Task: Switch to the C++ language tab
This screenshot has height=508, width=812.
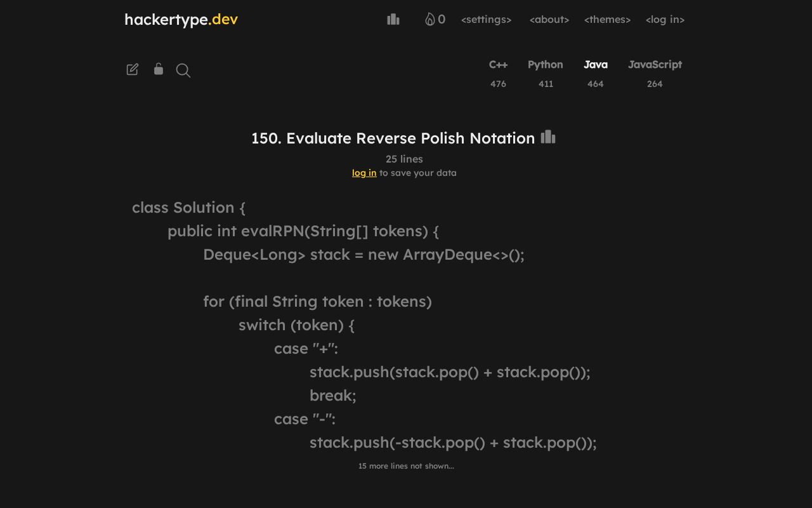Action: coord(498,65)
